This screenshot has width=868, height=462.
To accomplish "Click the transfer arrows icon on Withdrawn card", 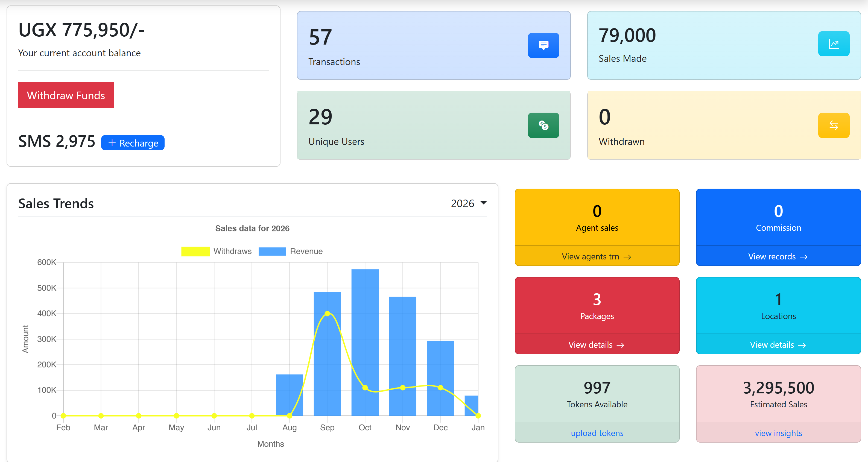I will [x=834, y=125].
